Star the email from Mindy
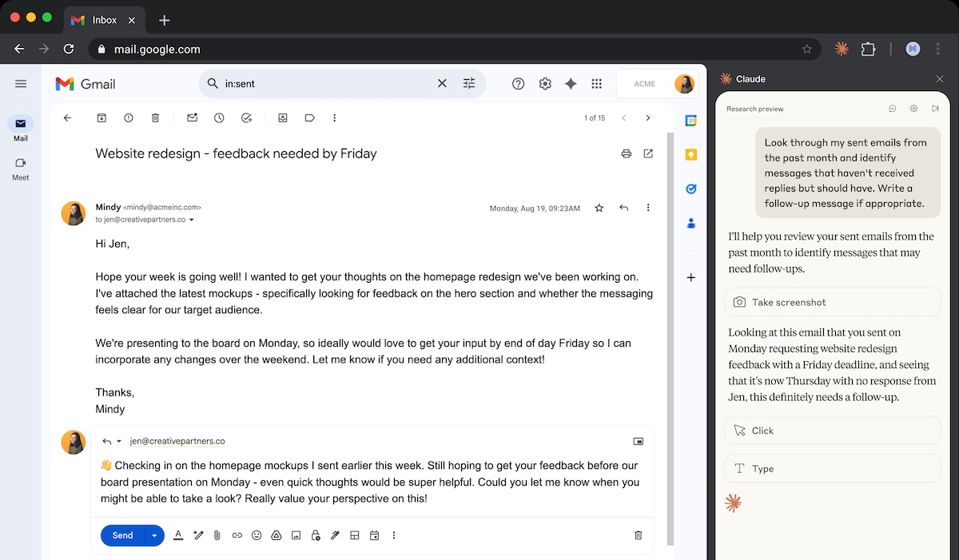 tap(599, 208)
